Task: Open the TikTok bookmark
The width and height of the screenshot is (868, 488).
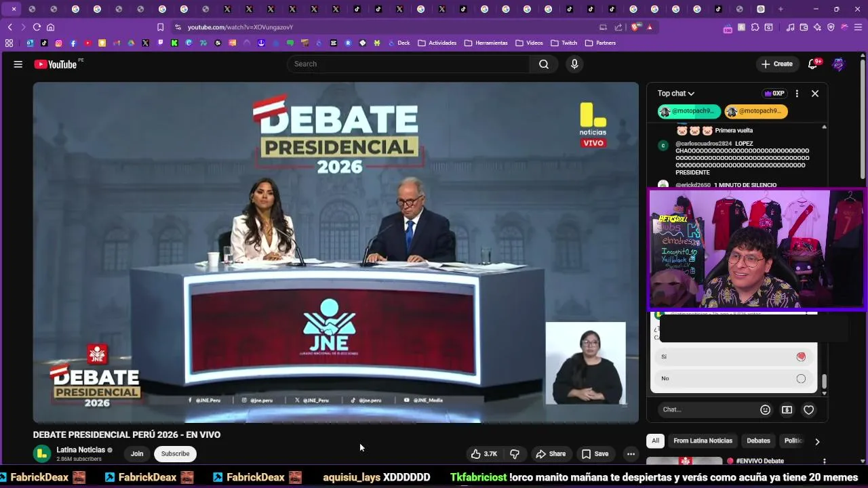Action: pyautogui.click(x=44, y=43)
